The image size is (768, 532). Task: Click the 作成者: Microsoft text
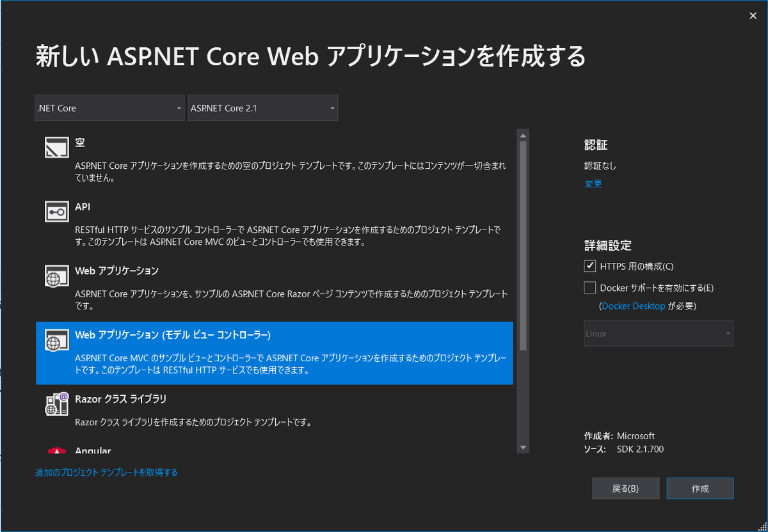(x=620, y=436)
